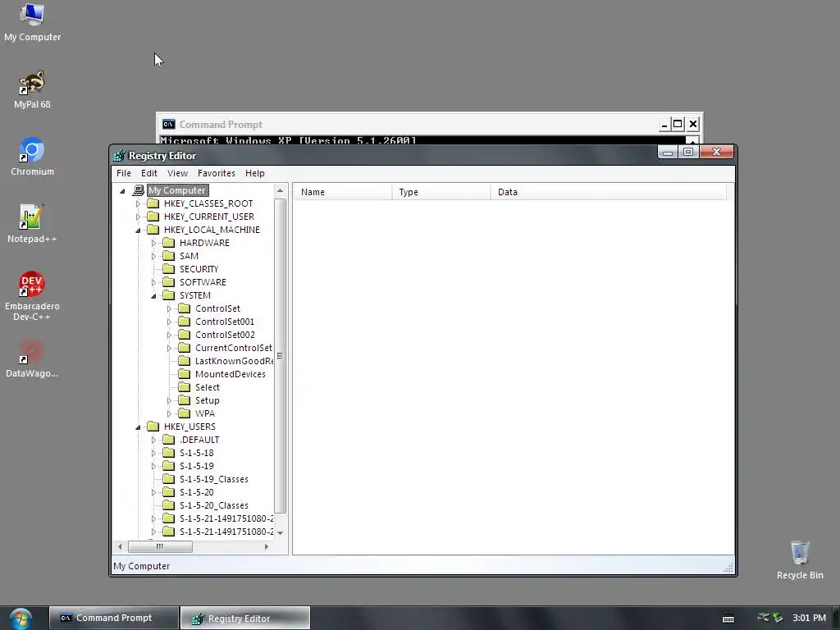Select the HKEY_CURRENT_USER folder icon
This screenshot has width=840, height=630.
(153, 217)
